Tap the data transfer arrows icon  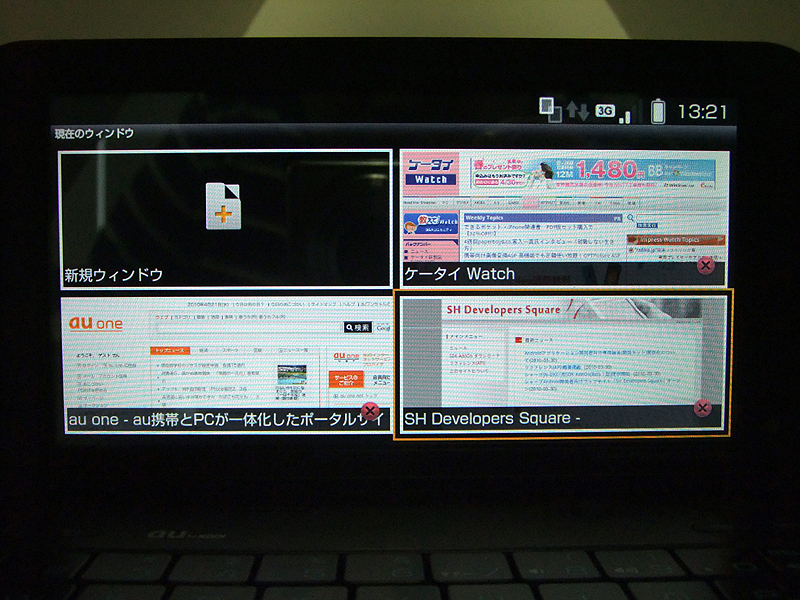(578, 111)
